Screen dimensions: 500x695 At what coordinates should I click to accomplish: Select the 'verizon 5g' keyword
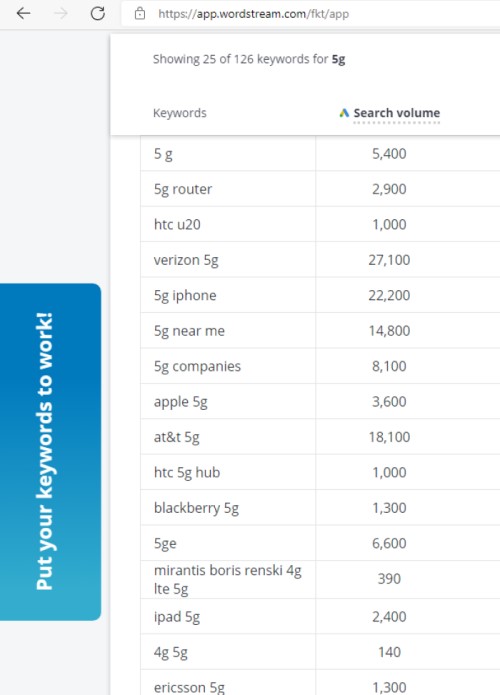(186, 260)
